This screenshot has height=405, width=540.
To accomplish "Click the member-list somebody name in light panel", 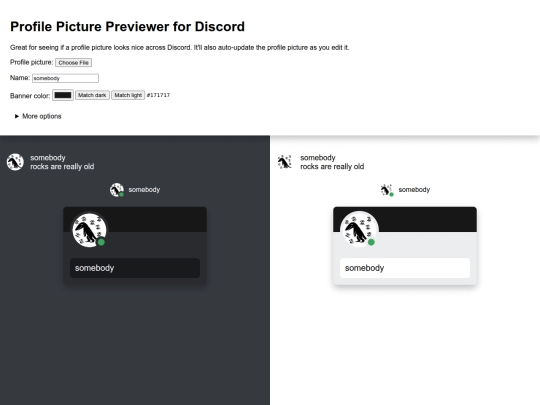I will point(414,190).
